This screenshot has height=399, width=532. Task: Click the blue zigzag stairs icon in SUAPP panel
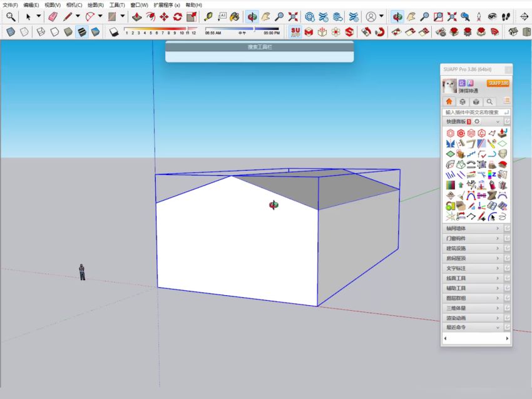coord(471,154)
